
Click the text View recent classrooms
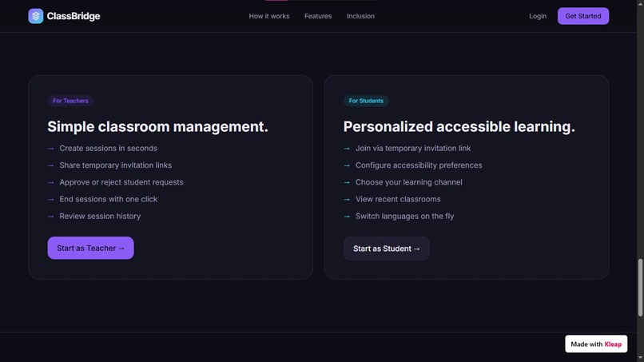pos(398,199)
